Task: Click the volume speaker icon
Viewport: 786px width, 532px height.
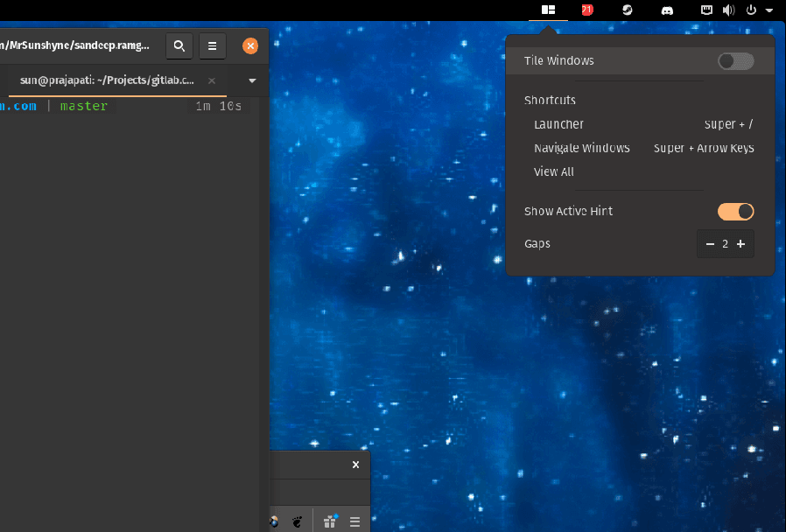Action: click(728, 10)
